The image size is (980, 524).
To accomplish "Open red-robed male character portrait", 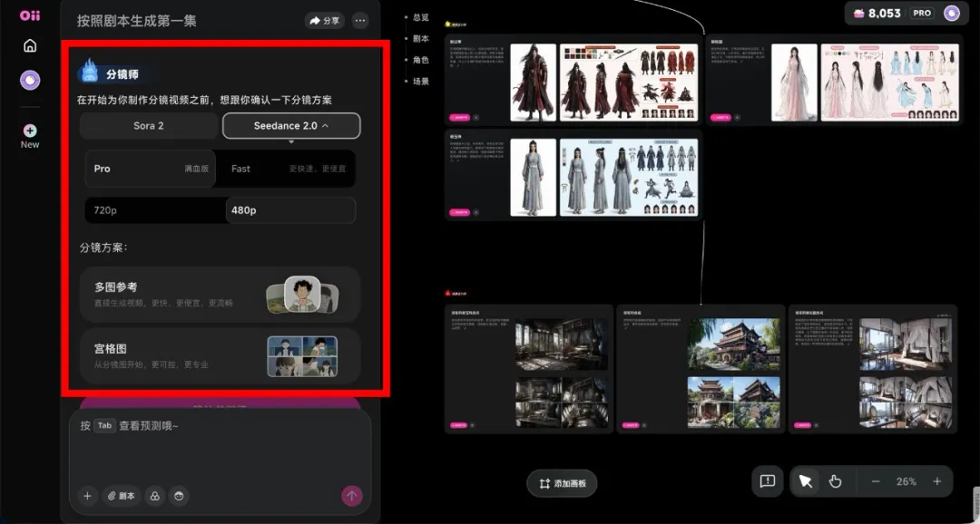I will [534, 82].
